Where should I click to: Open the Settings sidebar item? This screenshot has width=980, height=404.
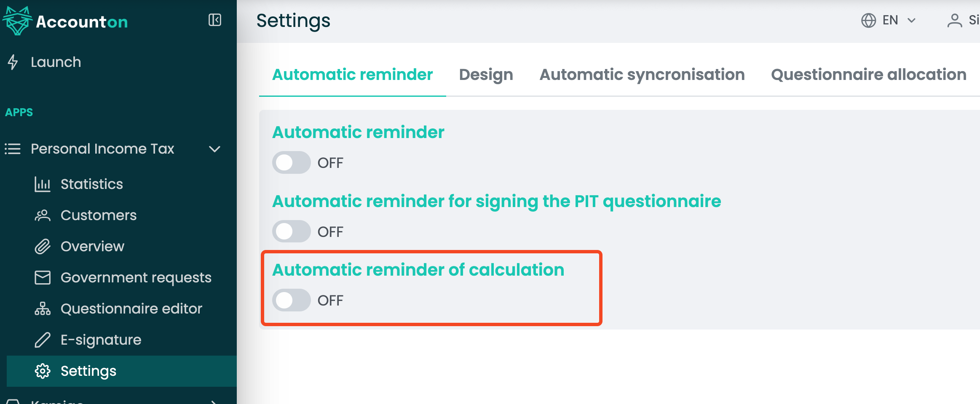tap(88, 371)
